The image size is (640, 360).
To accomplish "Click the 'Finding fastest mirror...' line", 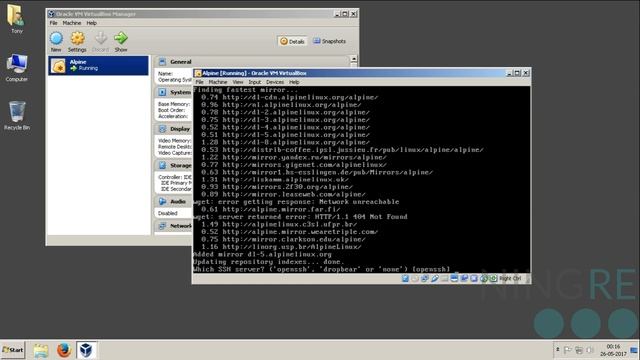I will click(x=246, y=90).
